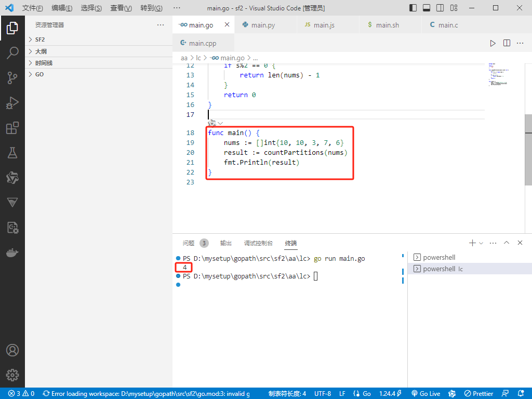Customize the layout icon
532x399 pixels.
tap(454, 8)
